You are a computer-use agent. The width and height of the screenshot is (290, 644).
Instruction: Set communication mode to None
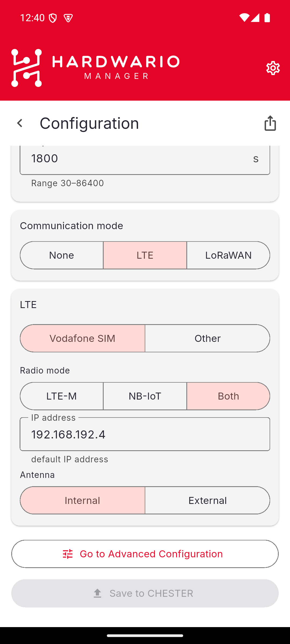(x=62, y=255)
